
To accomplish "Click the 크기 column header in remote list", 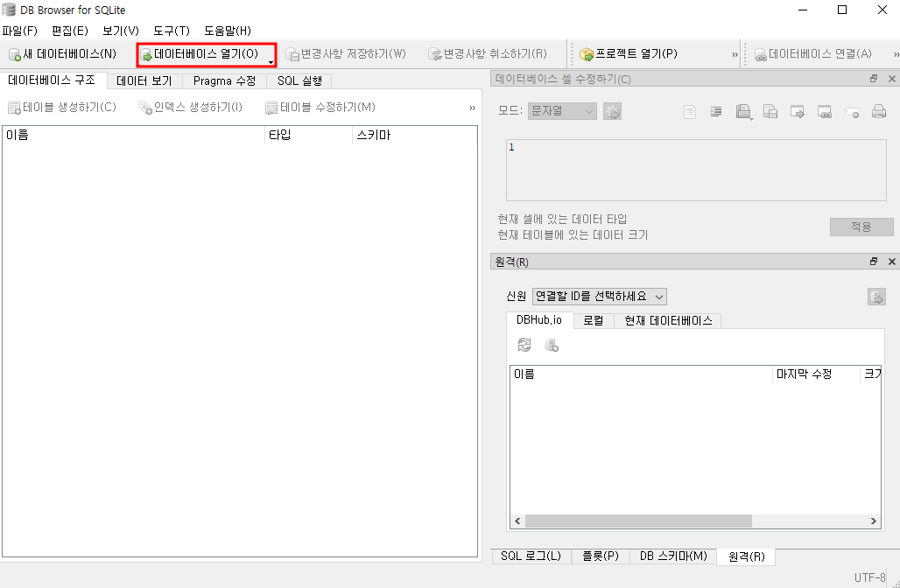I will click(871, 374).
